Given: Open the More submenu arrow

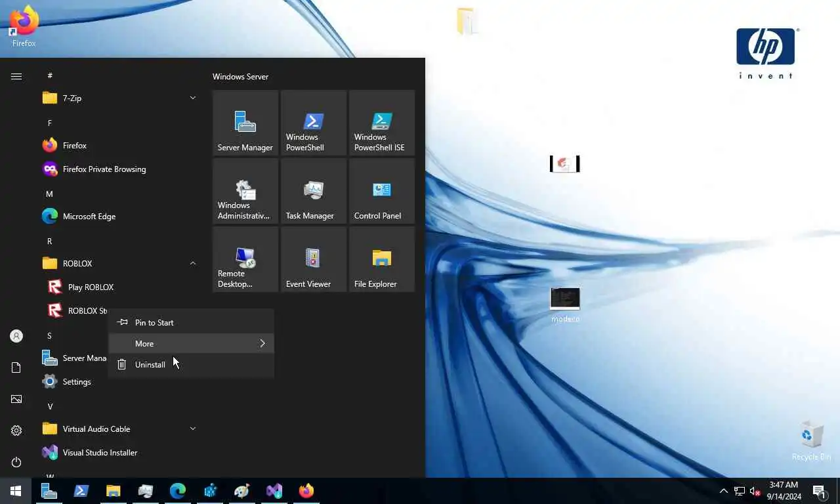Looking at the screenshot, I should coord(262,344).
